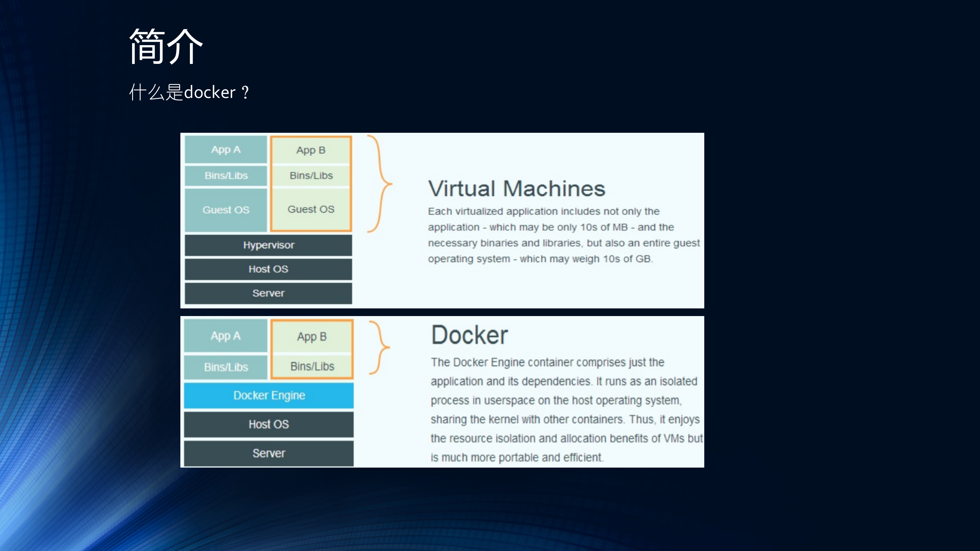Select the App B block highlighted in orange
980x551 pixels.
click(x=311, y=150)
